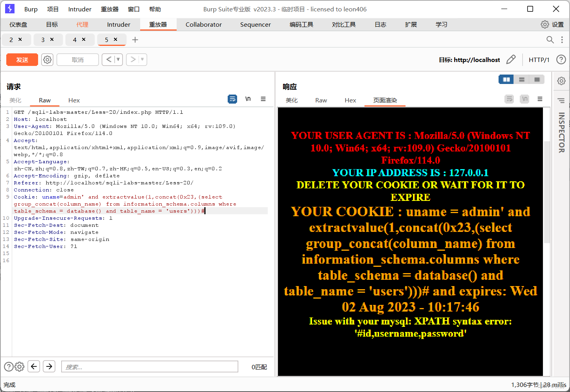The image size is (570, 392).
Task: Go back in request history
Action: [x=109, y=60]
